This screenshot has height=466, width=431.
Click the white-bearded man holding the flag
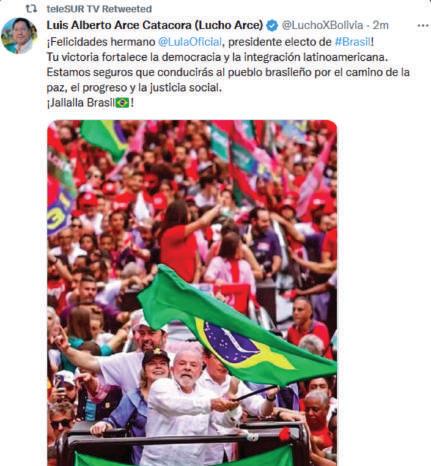(187, 405)
